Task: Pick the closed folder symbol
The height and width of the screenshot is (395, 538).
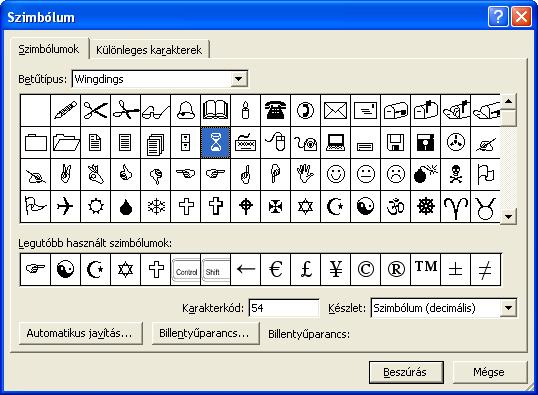Action: (35, 142)
